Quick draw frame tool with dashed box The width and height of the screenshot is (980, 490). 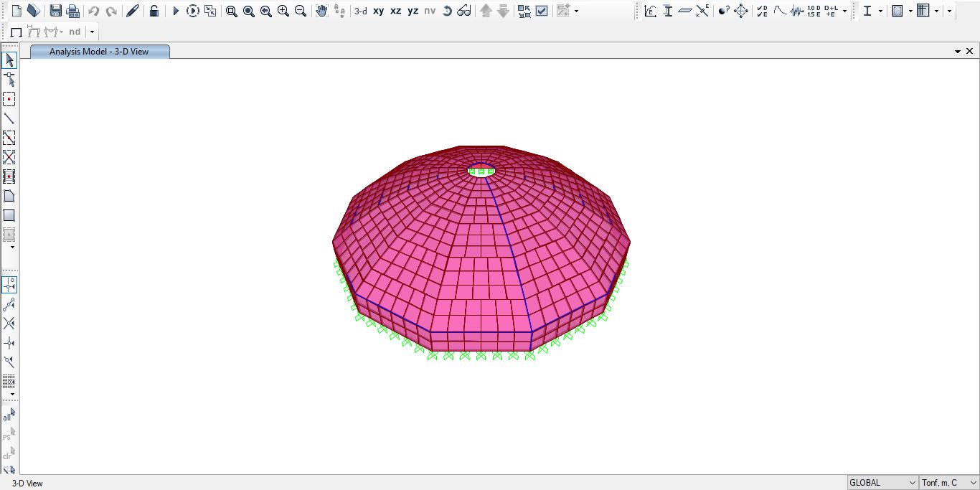(x=9, y=138)
